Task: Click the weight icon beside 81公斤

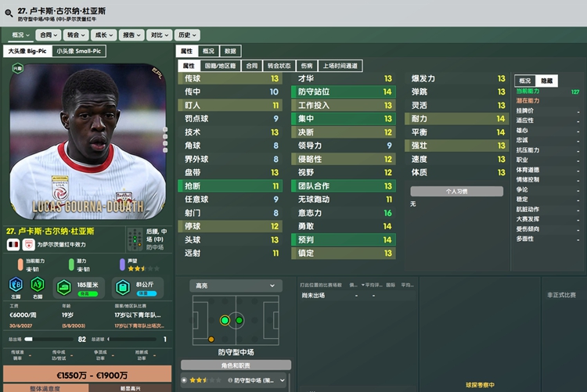Action: coord(123,287)
